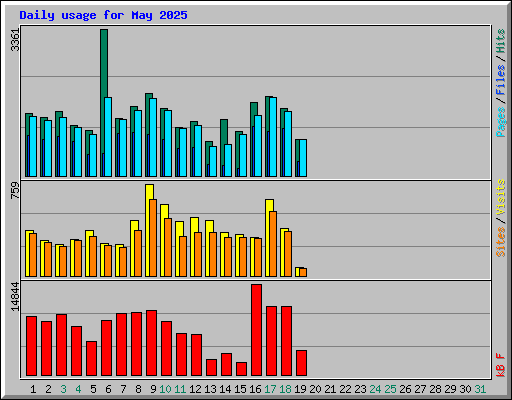Click the small yellow visits bar on day 19

pyautogui.click(x=297, y=272)
